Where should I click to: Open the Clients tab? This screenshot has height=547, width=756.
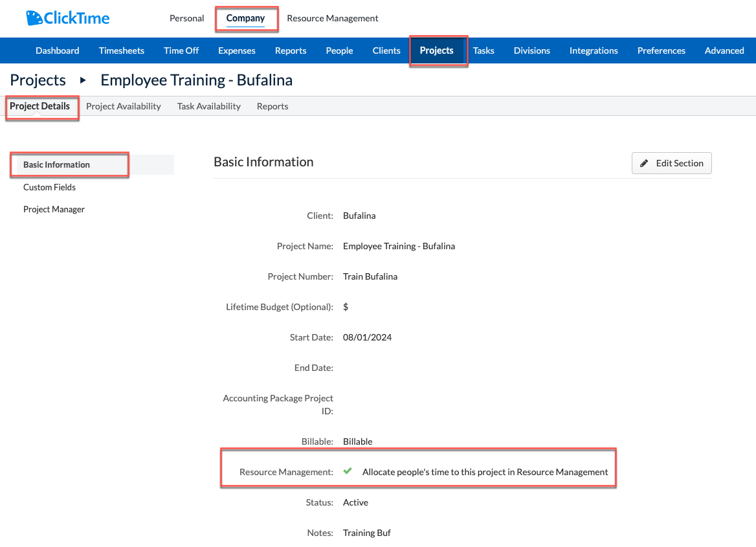[x=386, y=50]
